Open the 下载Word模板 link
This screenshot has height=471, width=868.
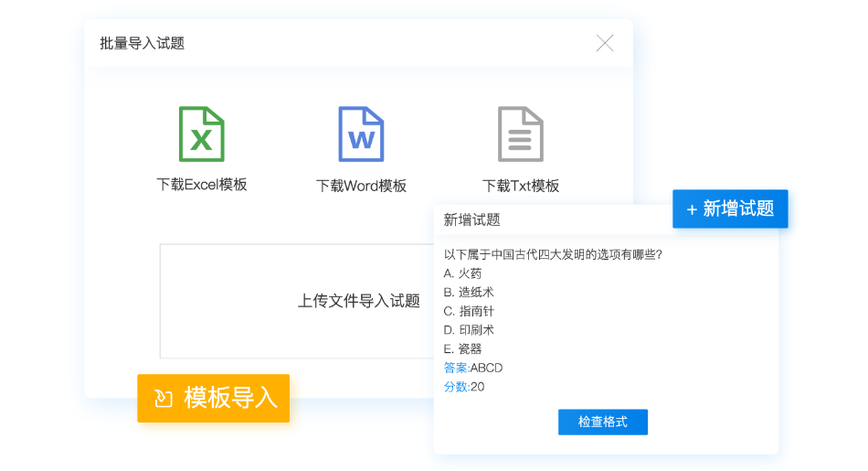coord(361,186)
